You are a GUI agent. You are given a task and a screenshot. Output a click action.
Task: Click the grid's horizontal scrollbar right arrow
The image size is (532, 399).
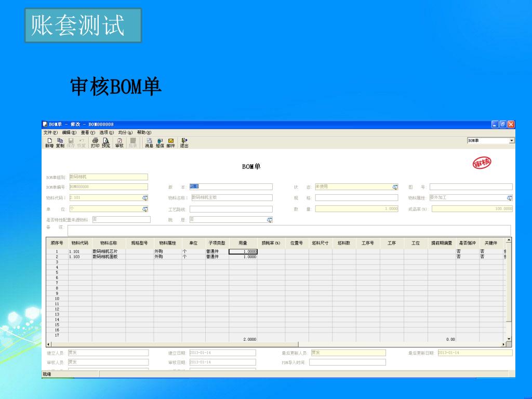click(503, 344)
